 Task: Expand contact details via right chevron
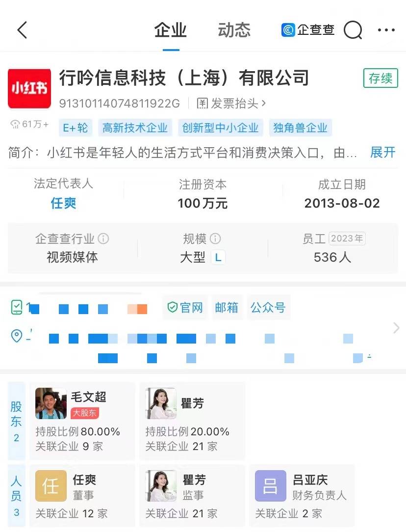click(396, 328)
